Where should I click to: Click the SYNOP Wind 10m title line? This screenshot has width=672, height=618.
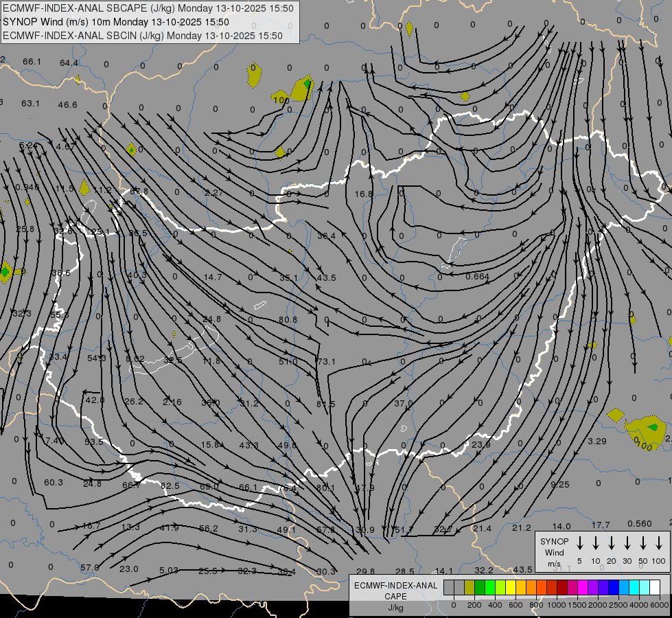[x=116, y=22]
